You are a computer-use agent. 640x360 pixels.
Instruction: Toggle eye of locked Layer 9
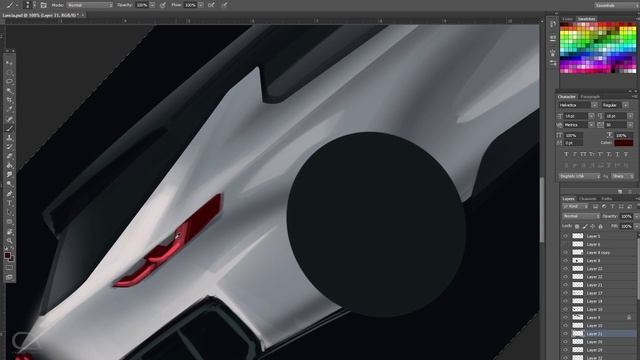pos(566,318)
